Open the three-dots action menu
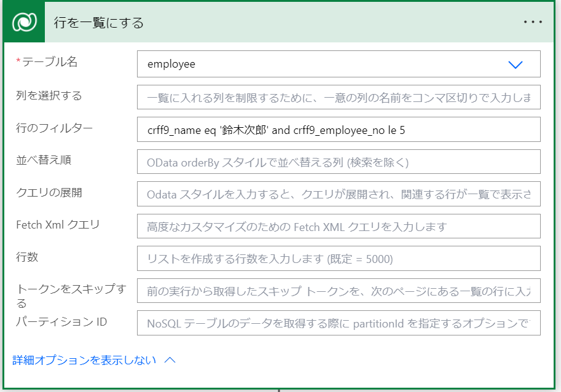Screen dimensions: 561x392 533,22
